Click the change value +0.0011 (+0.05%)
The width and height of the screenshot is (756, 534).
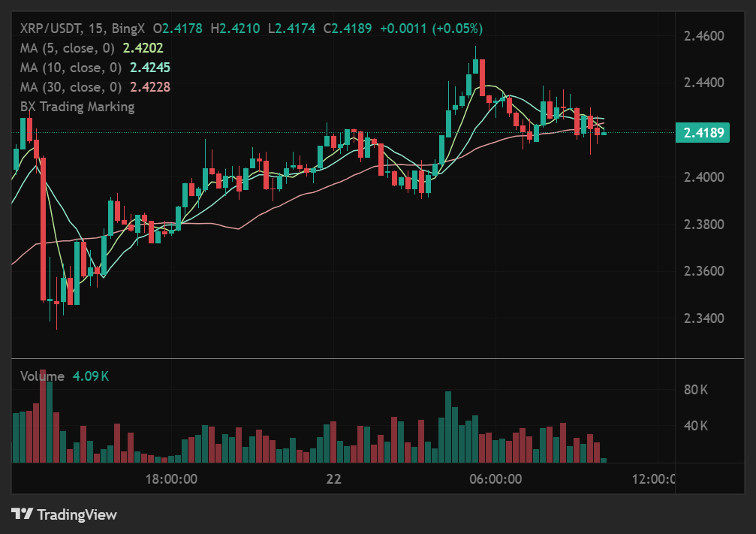(x=432, y=29)
